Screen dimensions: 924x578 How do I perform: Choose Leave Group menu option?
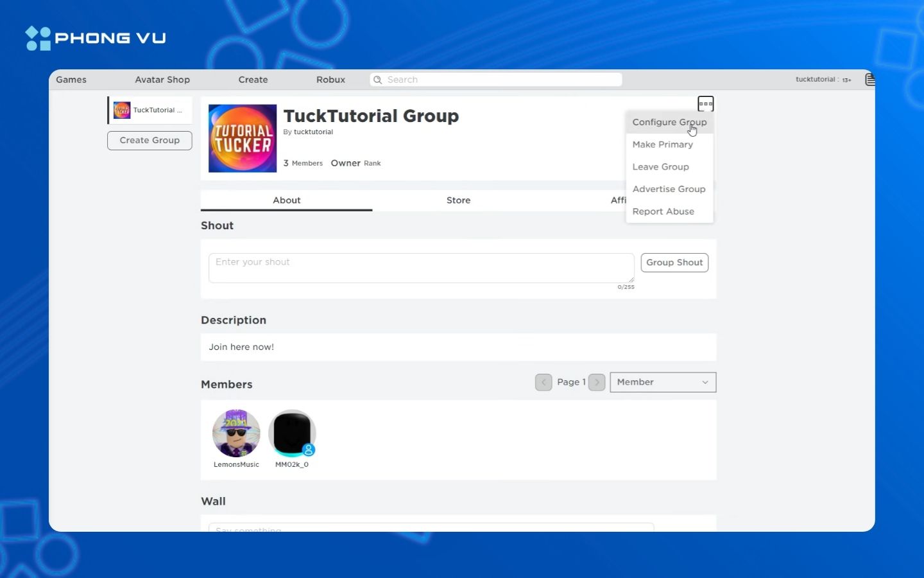(x=660, y=167)
